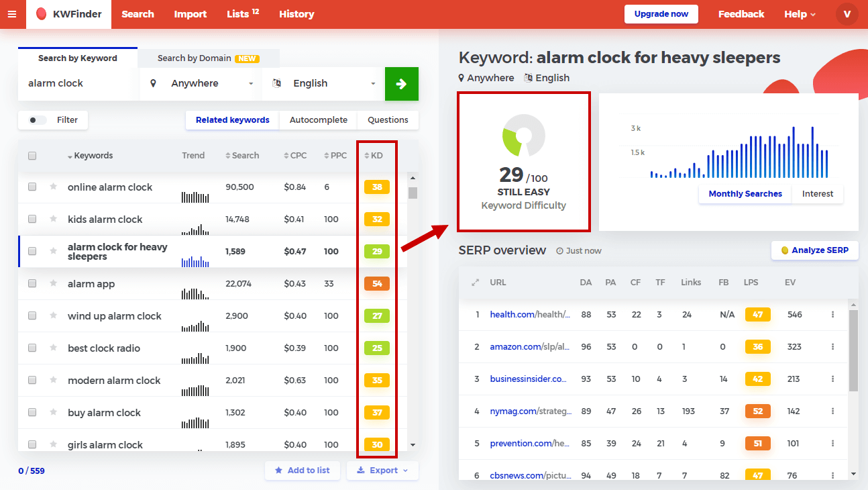The width and height of the screenshot is (868, 490).
Task: Sort by Keywords column
Action: click(90, 156)
